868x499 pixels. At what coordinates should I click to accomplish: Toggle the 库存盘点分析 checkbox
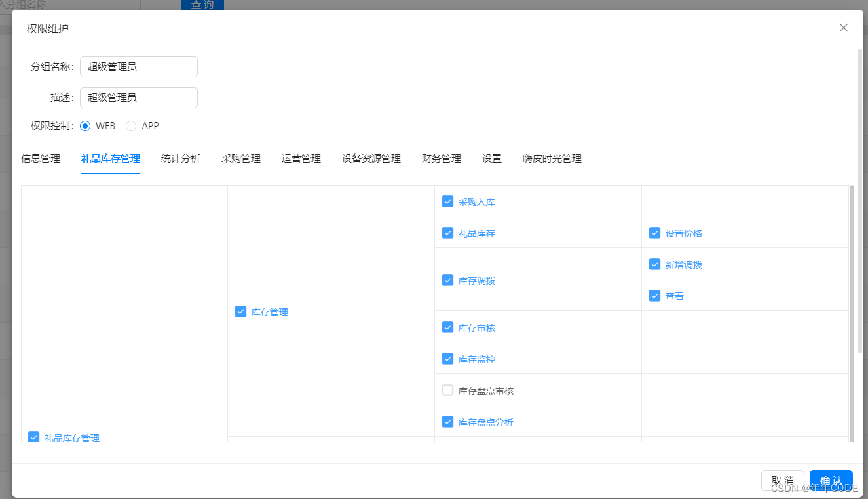(x=447, y=421)
